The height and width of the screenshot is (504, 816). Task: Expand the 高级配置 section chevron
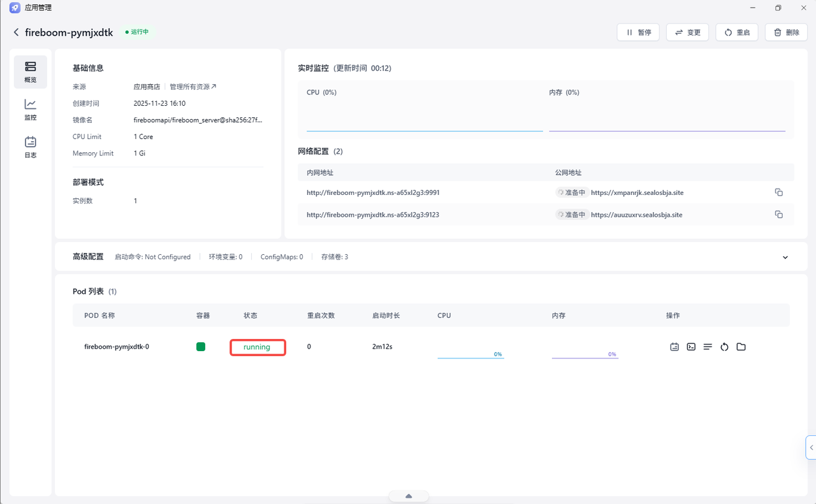point(785,257)
